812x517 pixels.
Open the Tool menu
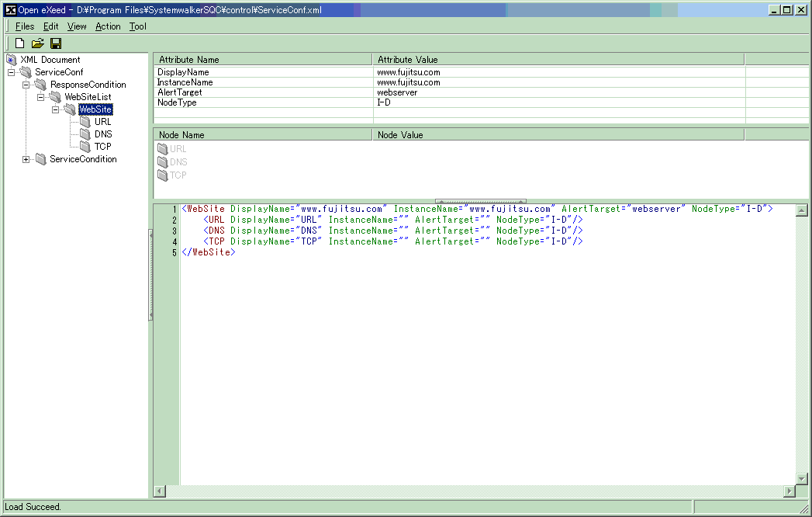click(138, 26)
